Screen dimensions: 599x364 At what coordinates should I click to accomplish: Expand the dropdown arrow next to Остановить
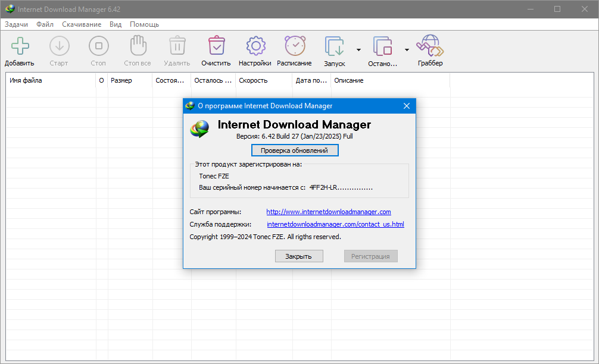pyautogui.click(x=407, y=50)
